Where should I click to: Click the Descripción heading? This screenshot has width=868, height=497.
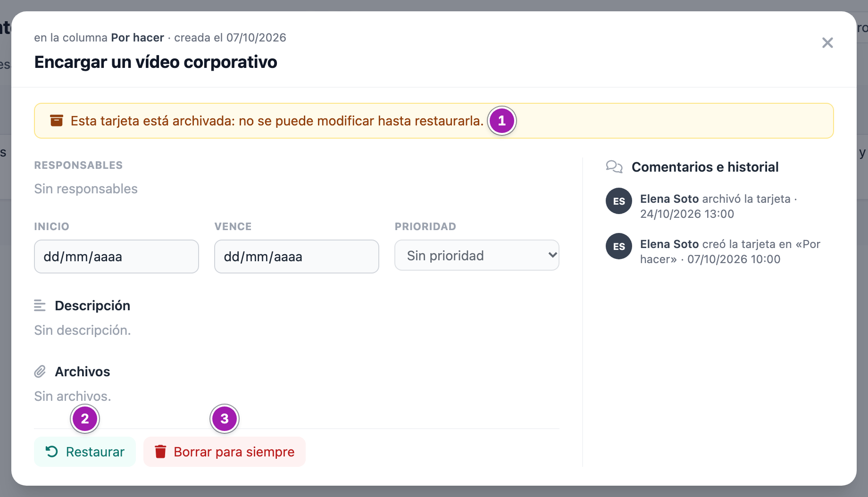[x=92, y=306]
